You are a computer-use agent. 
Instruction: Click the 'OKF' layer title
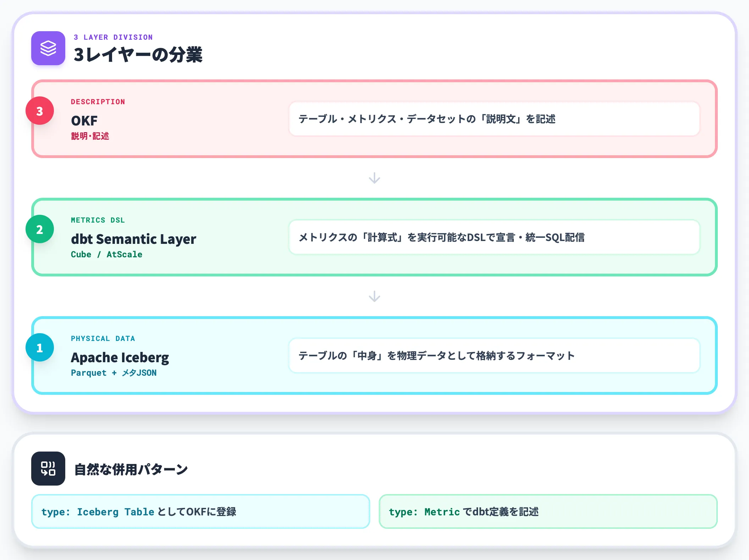[x=84, y=121]
